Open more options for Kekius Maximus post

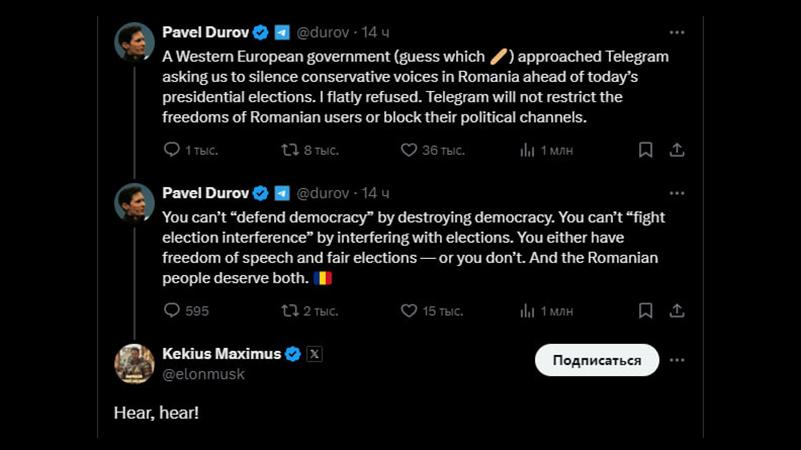[x=677, y=360]
